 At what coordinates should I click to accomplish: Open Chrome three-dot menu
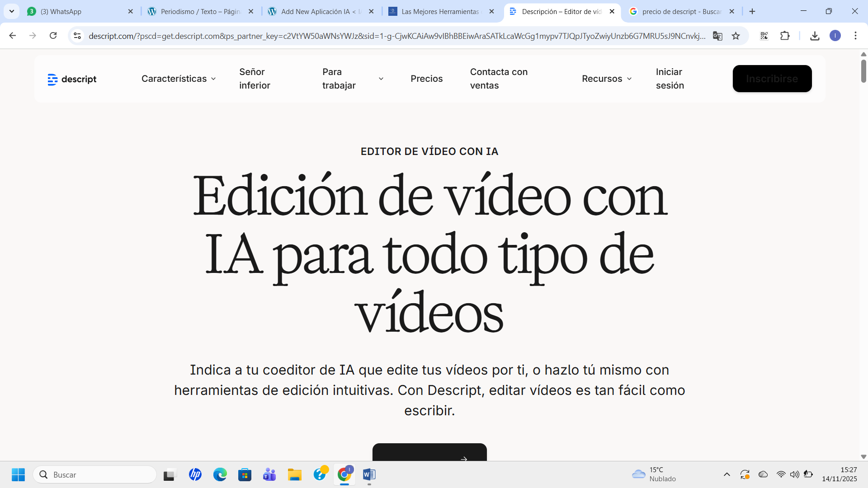[x=855, y=36]
